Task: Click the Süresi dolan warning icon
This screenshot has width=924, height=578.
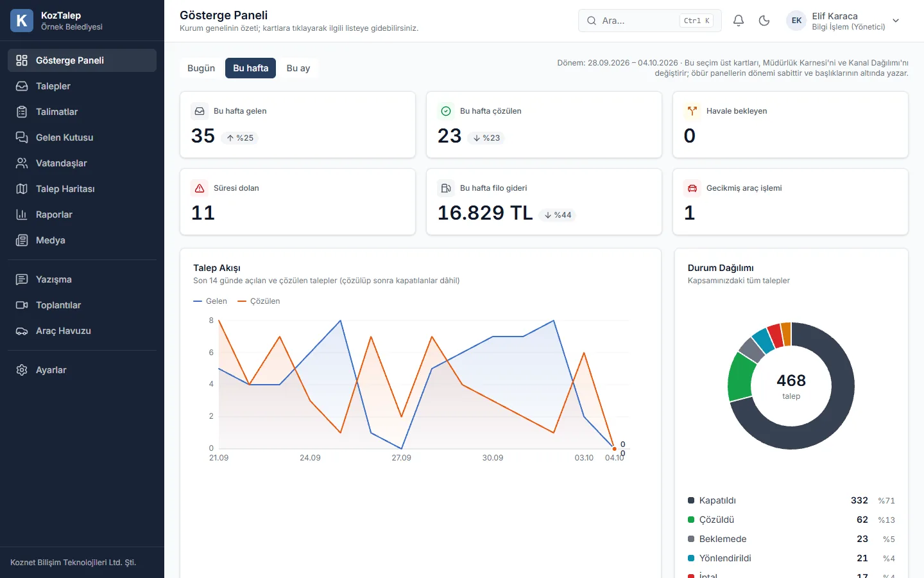Action: (x=200, y=188)
